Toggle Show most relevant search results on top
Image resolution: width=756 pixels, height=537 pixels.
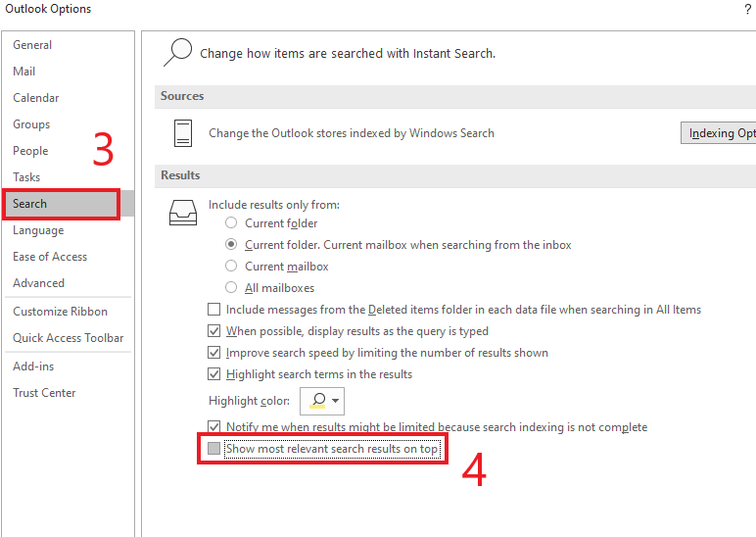coord(214,448)
